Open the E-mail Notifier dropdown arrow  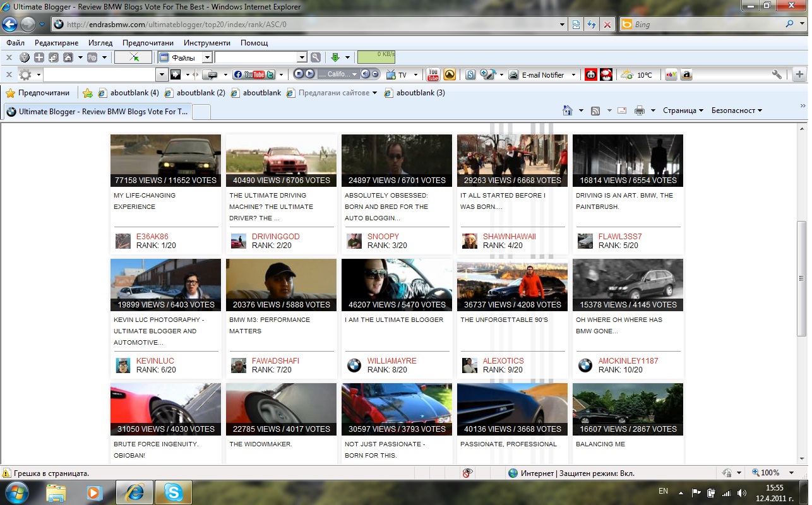coord(573,74)
